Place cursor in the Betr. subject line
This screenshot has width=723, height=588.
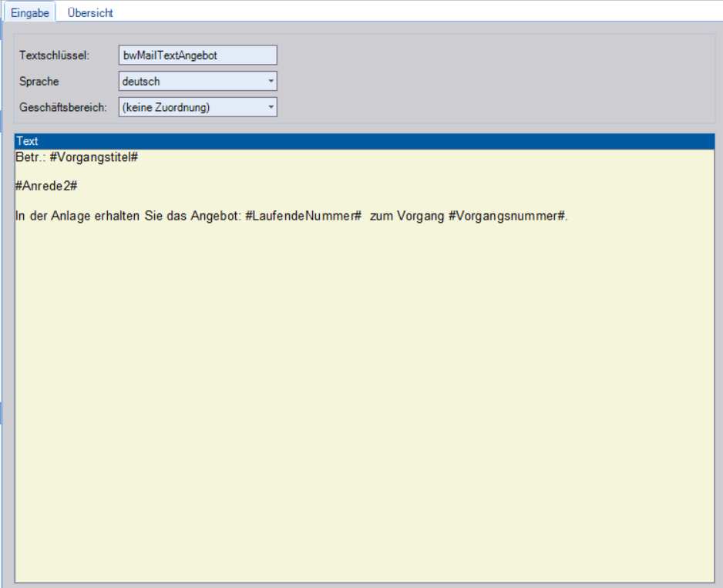(x=31, y=156)
